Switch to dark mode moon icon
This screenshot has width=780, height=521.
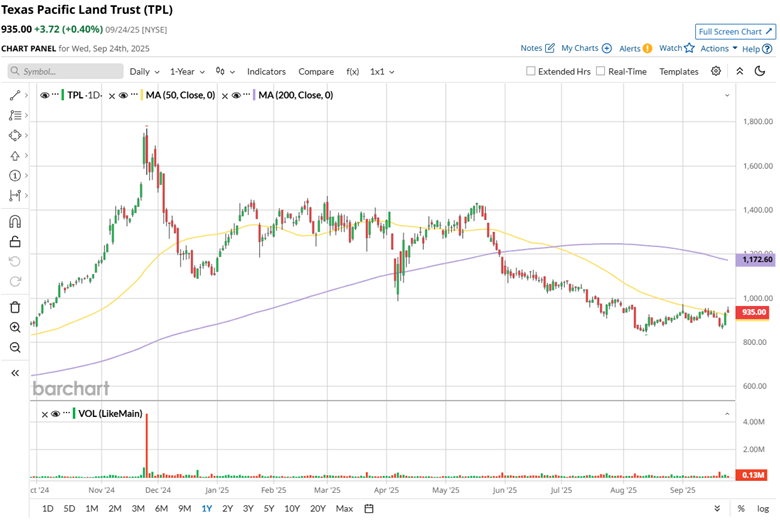pyautogui.click(x=760, y=71)
